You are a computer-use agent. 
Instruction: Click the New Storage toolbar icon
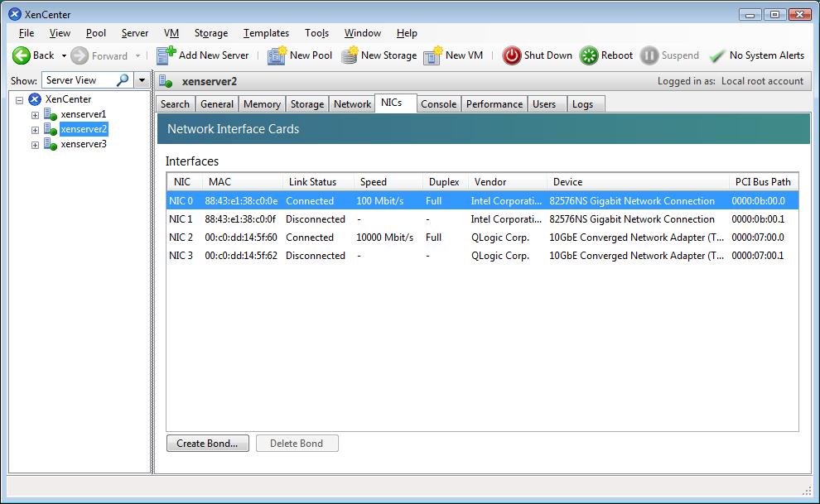350,55
